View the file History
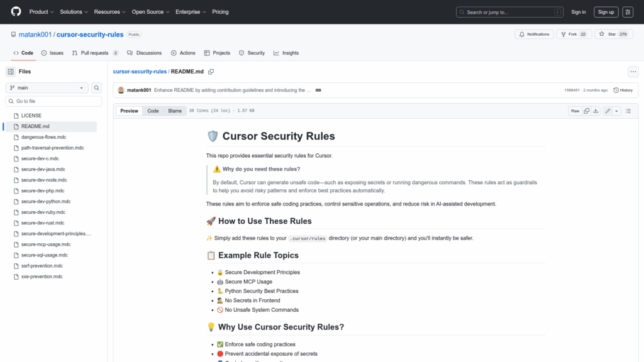Image resolution: width=644 pixels, height=362 pixels. pos(623,90)
